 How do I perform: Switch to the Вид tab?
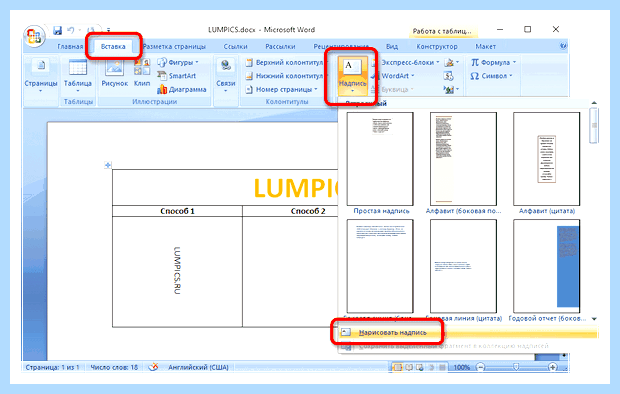(x=391, y=46)
